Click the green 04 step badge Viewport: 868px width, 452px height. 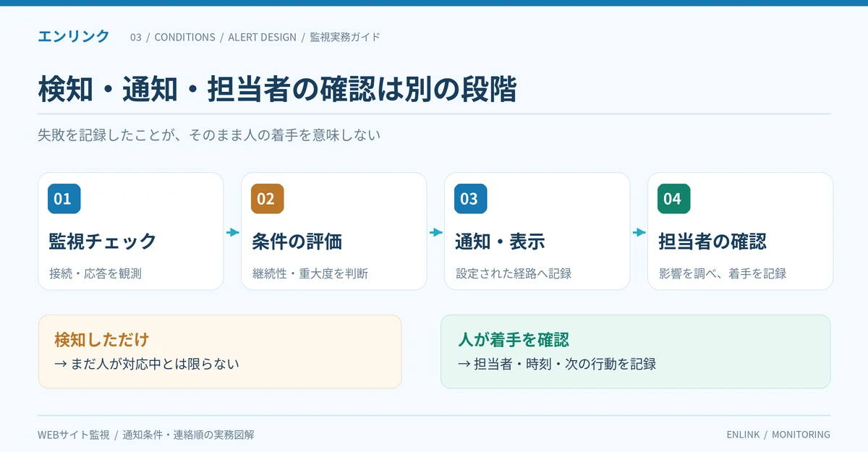(x=673, y=199)
